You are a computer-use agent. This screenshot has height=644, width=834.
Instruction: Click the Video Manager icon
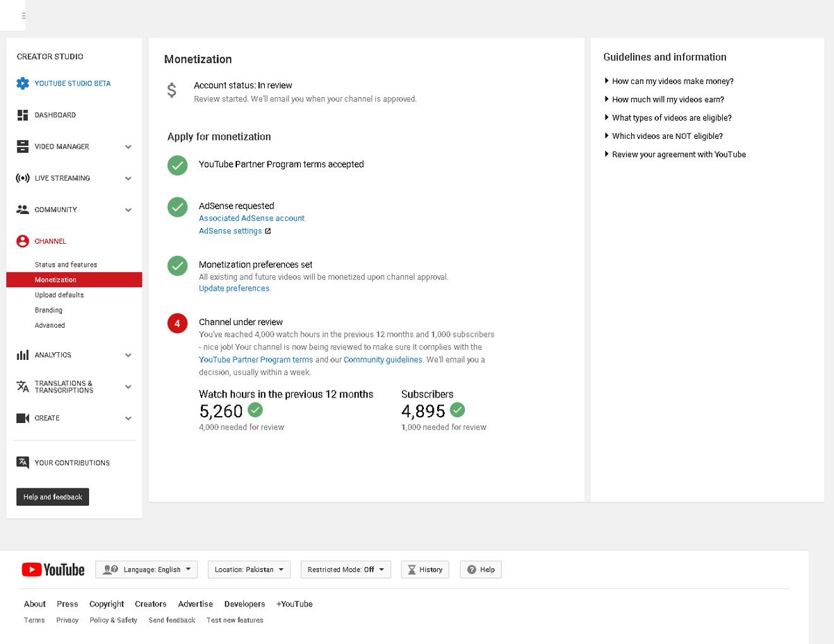point(22,147)
